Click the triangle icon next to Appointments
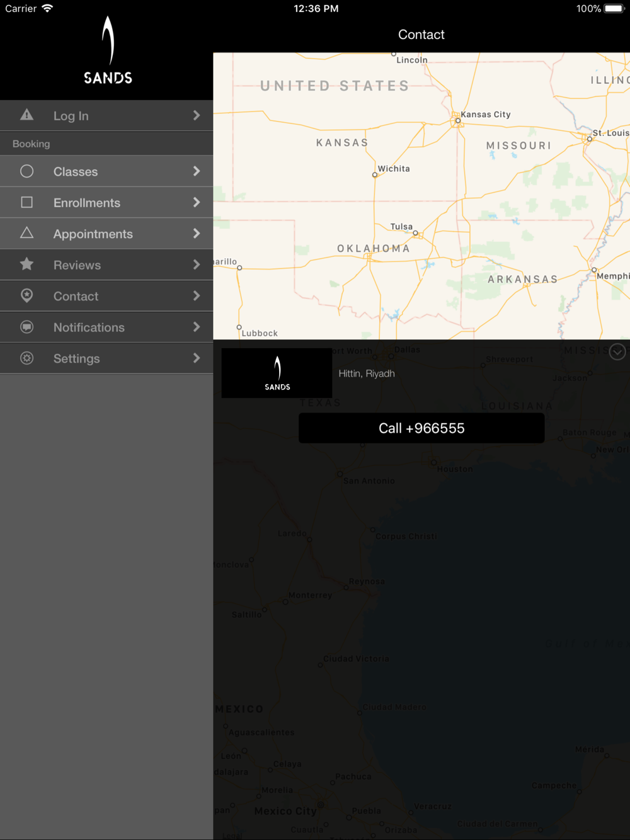Screen dimensions: 630x840 pos(26,233)
